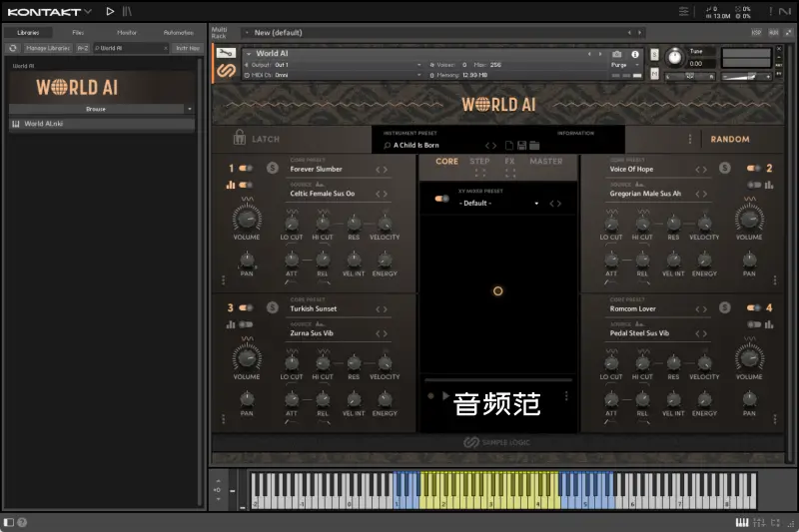
Task: Click the Instr Nav button
Action: pyautogui.click(x=187, y=48)
